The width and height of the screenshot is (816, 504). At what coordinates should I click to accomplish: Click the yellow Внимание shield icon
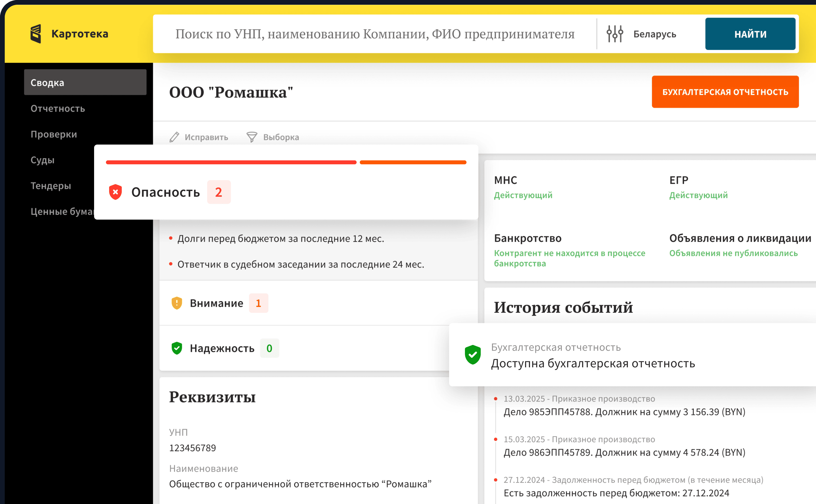pos(177,303)
